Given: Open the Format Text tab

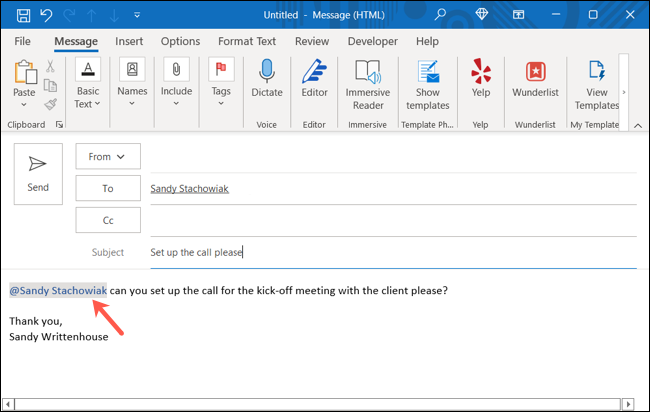Looking at the screenshot, I should [x=247, y=41].
